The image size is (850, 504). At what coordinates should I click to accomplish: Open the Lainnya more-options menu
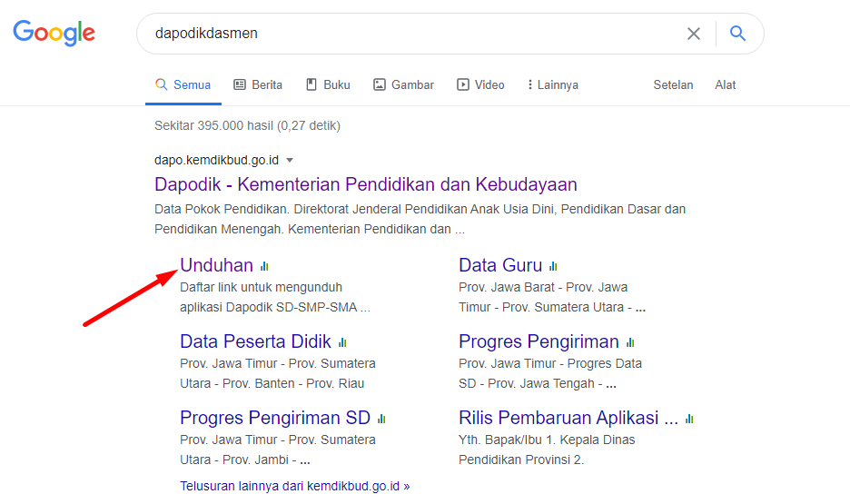pos(552,85)
